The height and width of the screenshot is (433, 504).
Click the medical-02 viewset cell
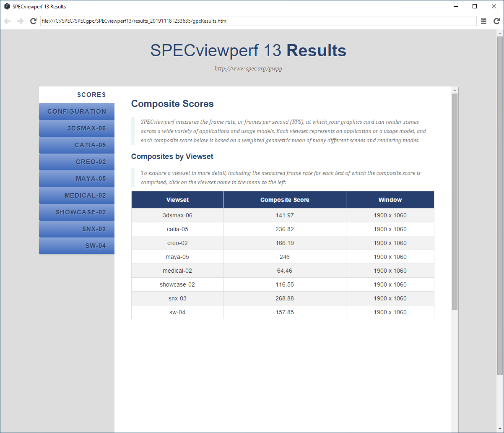tap(177, 271)
